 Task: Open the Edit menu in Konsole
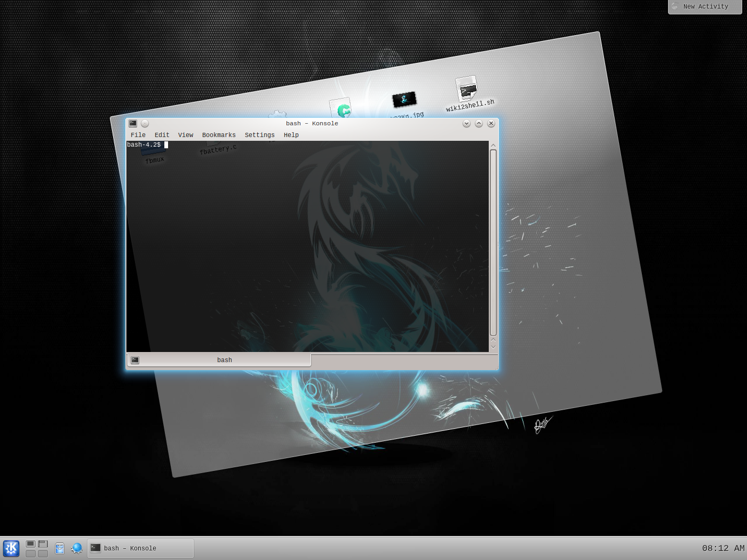pyautogui.click(x=162, y=135)
